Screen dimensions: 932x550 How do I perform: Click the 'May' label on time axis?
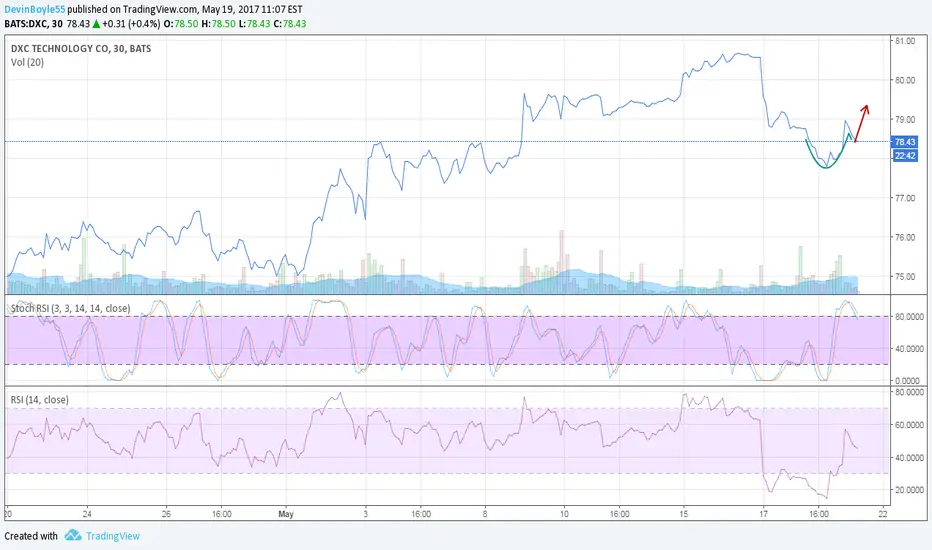pyautogui.click(x=286, y=514)
